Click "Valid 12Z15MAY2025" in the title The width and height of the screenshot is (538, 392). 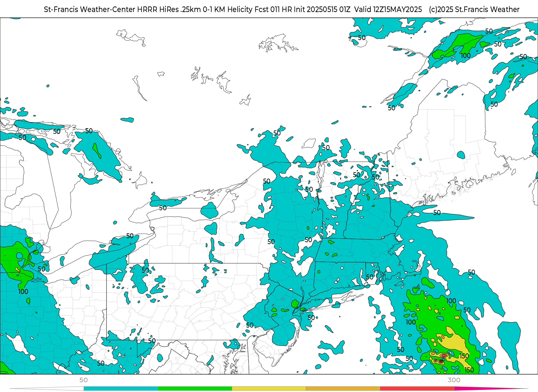coord(388,10)
